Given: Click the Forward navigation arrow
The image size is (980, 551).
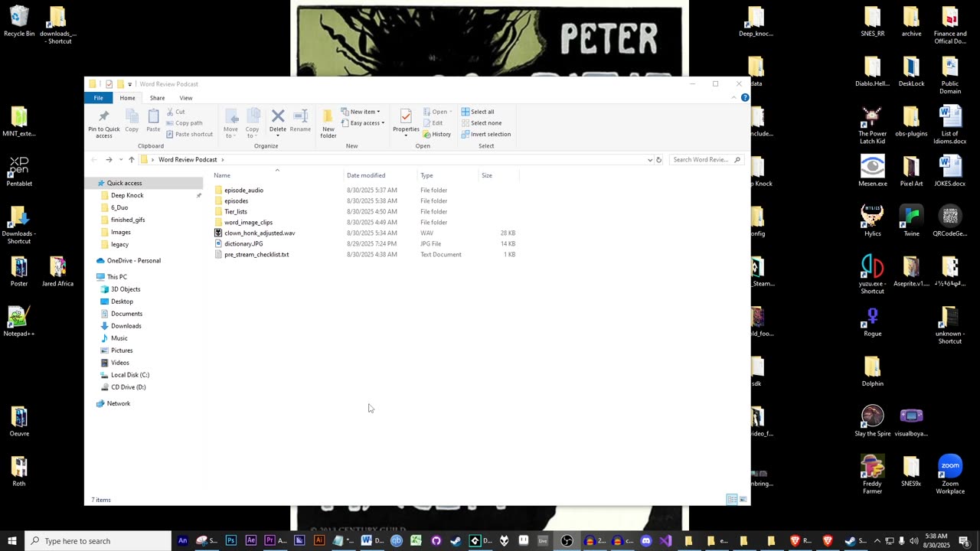Looking at the screenshot, I should pyautogui.click(x=109, y=160).
